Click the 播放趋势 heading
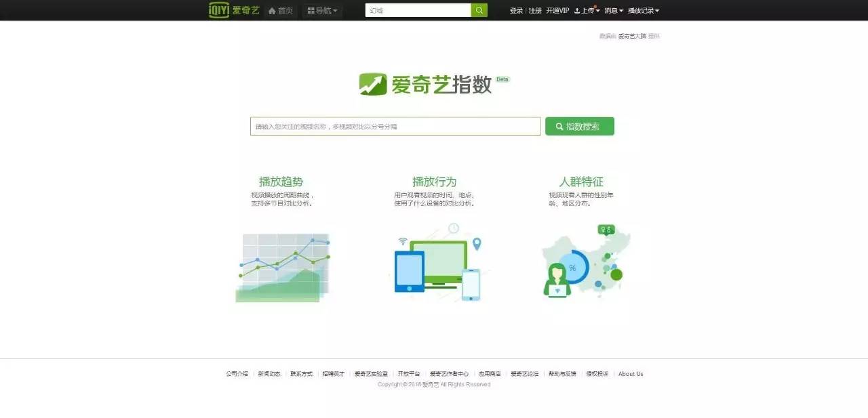Image resolution: width=868 pixels, height=418 pixels. [x=281, y=182]
